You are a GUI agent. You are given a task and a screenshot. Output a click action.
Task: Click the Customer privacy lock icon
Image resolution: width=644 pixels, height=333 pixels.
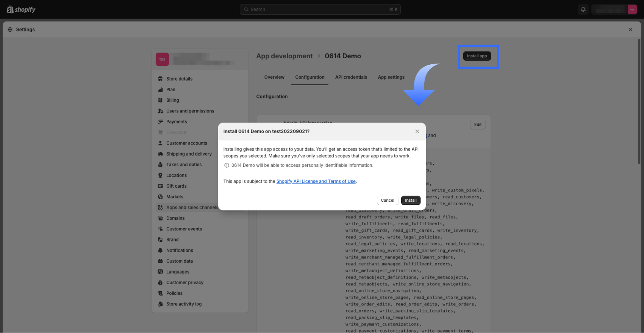(x=160, y=283)
